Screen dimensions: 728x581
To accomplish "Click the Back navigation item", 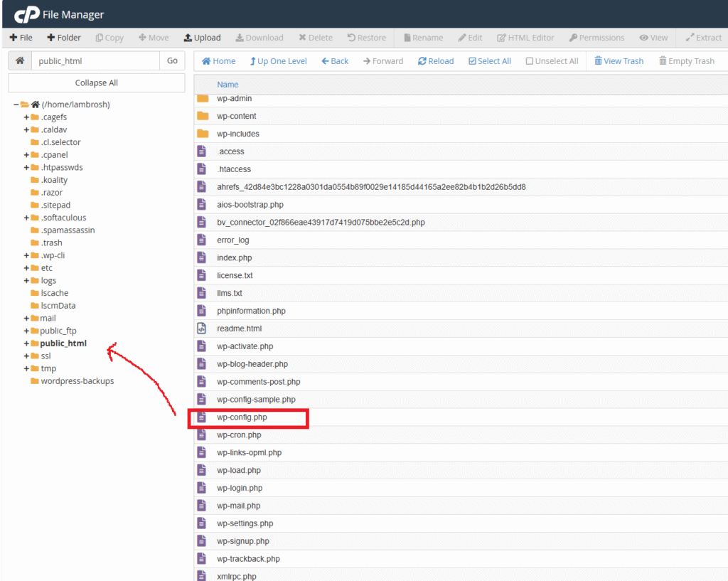I will click(335, 61).
